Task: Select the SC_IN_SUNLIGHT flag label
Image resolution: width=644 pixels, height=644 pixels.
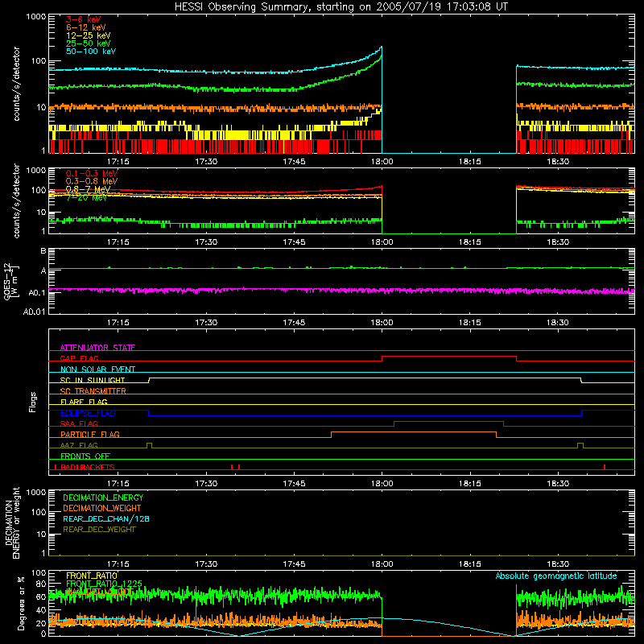Action: [x=93, y=380]
